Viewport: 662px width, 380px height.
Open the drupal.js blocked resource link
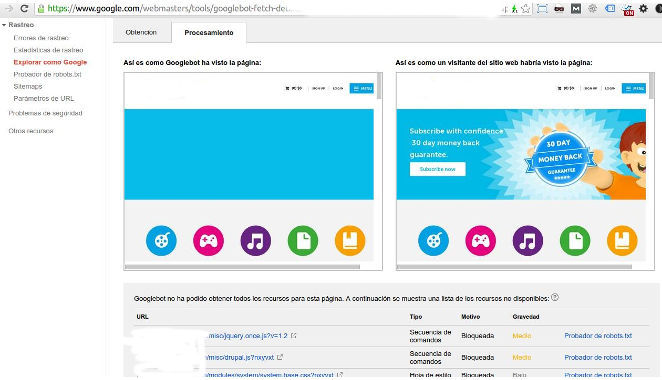tap(240, 357)
